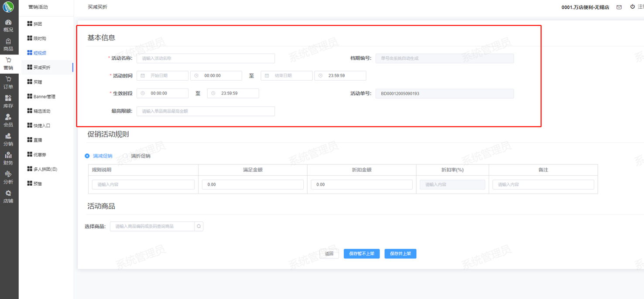Open the 概况 overview sidebar icon

(x=8, y=25)
